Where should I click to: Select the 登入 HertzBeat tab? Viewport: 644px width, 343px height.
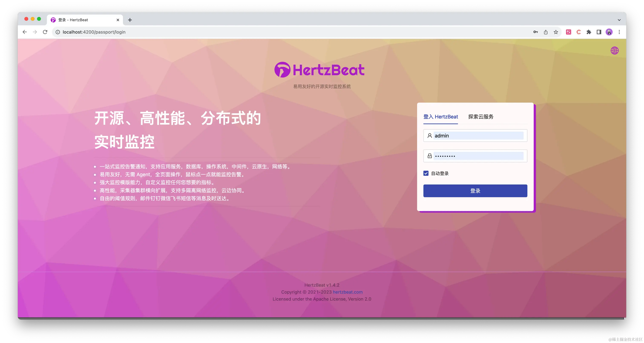click(440, 117)
